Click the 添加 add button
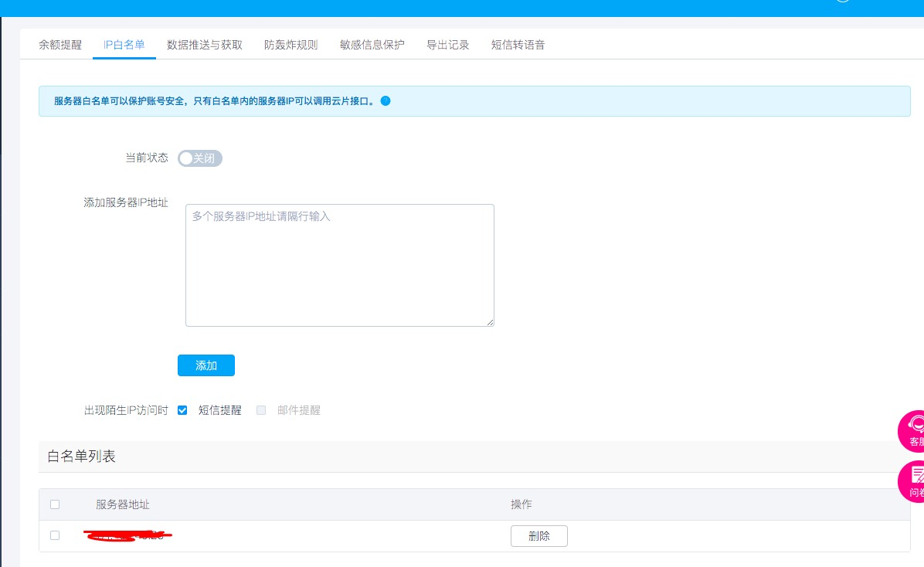924x567 pixels. click(x=206, y=365)
